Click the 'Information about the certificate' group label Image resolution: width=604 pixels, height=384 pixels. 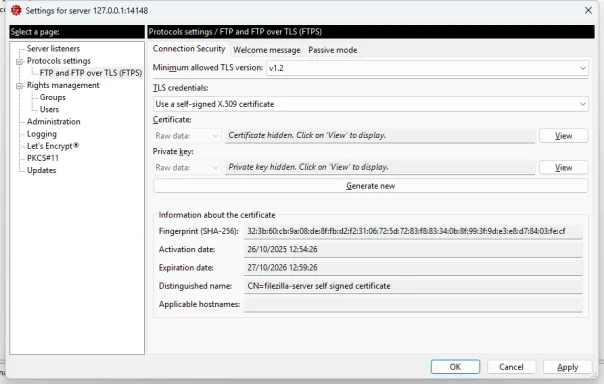pos(217,215)
